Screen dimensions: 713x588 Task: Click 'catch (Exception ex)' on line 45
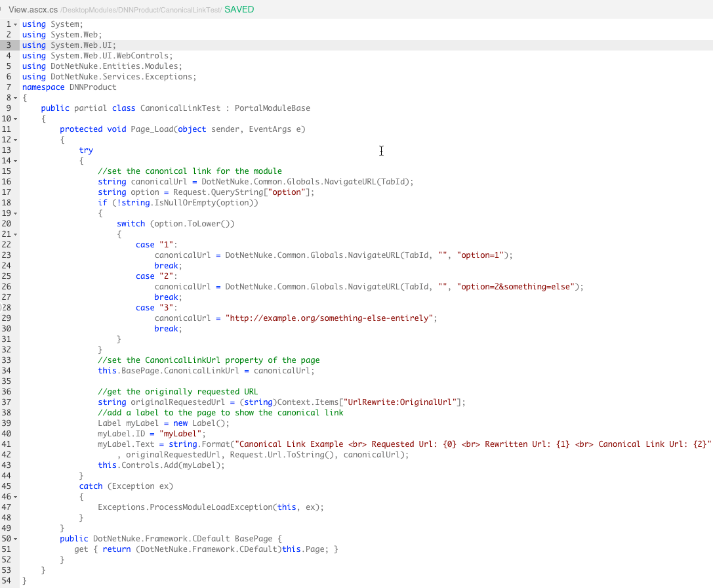pos(126,486)
